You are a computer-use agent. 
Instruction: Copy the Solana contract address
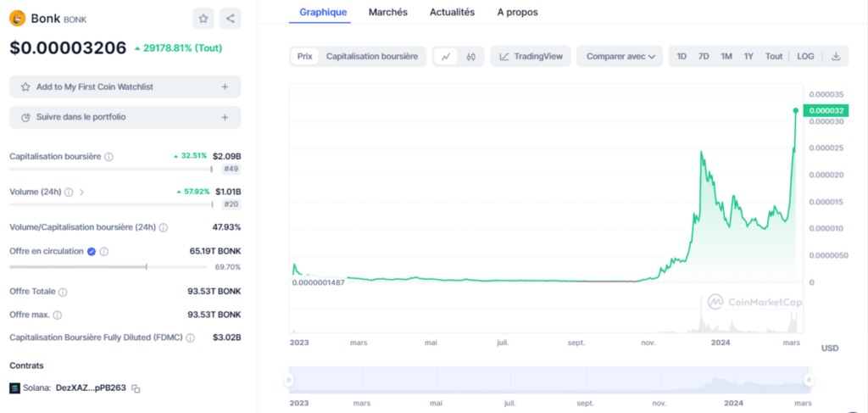pyautogui.click(x=136, y=388)
